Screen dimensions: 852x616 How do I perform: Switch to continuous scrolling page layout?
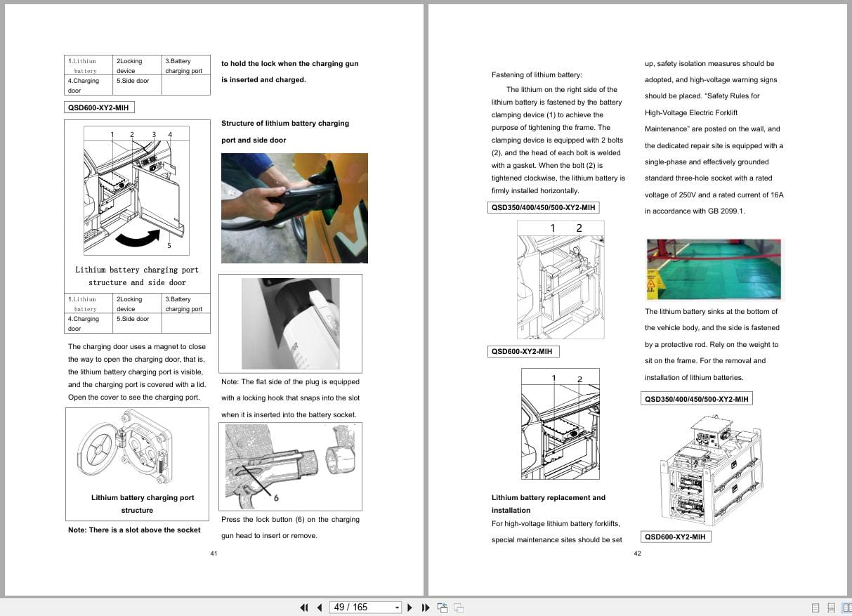[831, 608]
